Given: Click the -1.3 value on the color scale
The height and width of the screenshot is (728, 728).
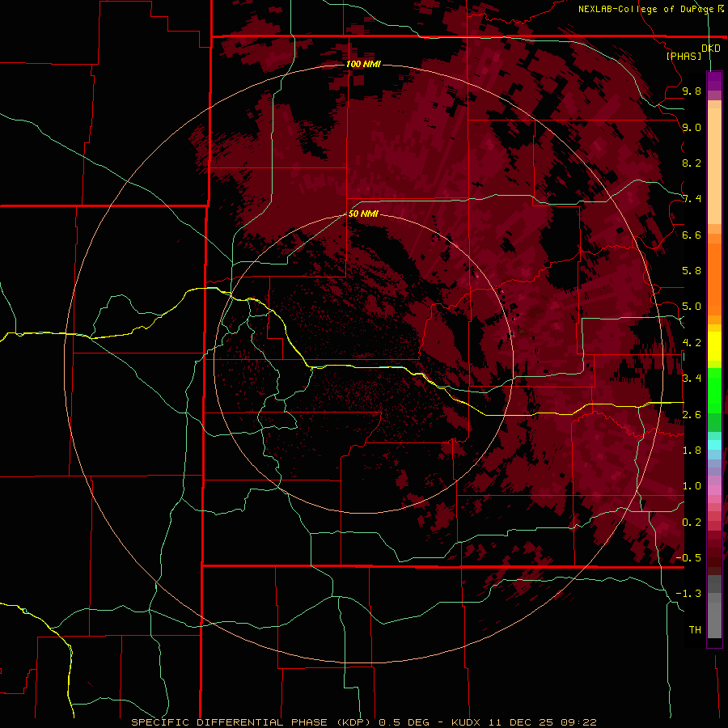Looking at the screenshot, I should coord(688,594).
